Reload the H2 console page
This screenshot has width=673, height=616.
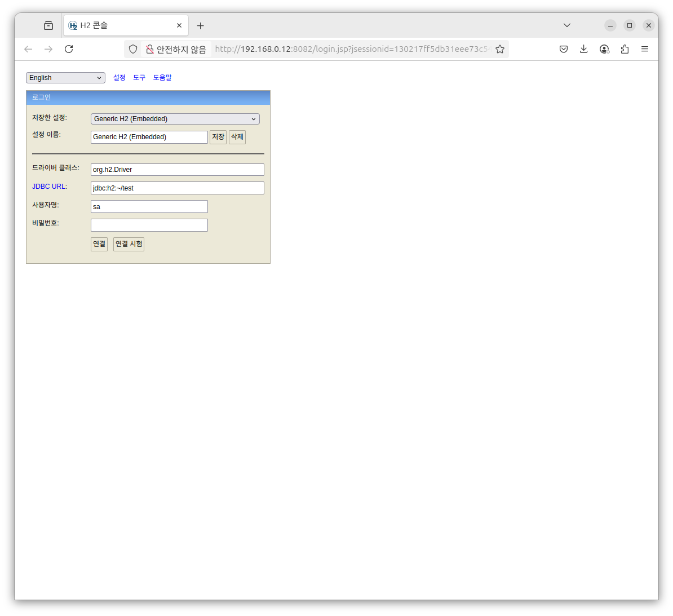tap(69, 49)
